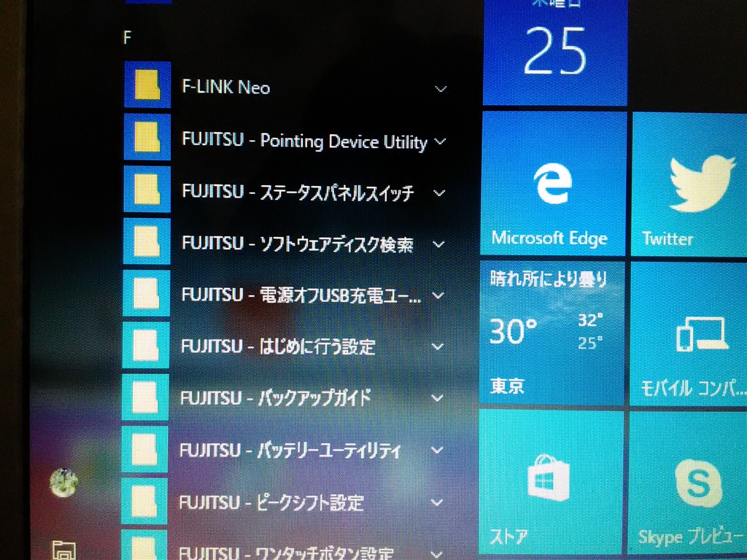This screenshot has width=747, height=560.
Task: Select FUJITSU - バックアップガイド text
Action: (275, 397)
